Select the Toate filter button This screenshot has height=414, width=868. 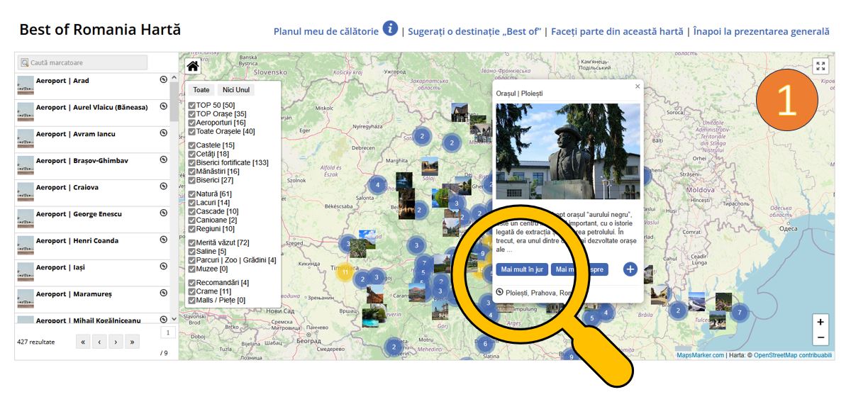(x=201, y=90)
